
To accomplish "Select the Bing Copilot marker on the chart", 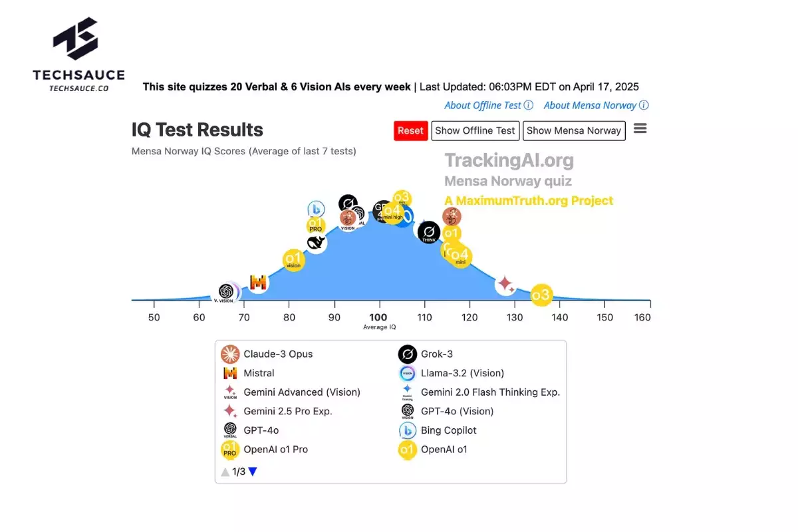I will point(316,209).
